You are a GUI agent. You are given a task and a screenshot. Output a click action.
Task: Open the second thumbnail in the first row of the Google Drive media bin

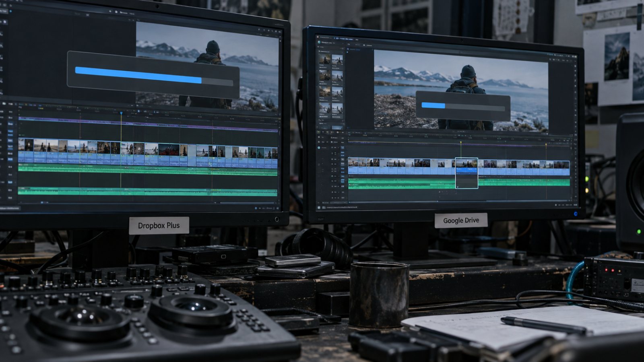click(337, 60)
